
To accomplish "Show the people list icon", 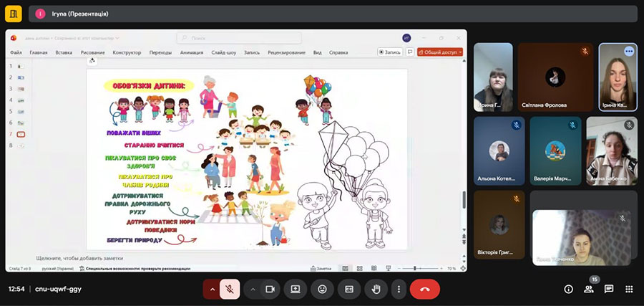I will click(589, 289).
